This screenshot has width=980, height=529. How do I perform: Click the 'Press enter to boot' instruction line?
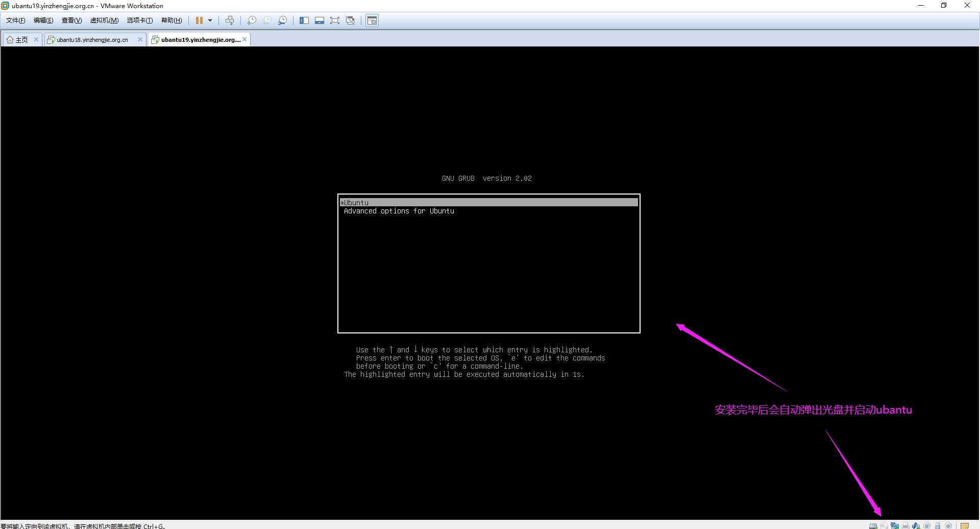pyautogui.click(x=480, y=358)
